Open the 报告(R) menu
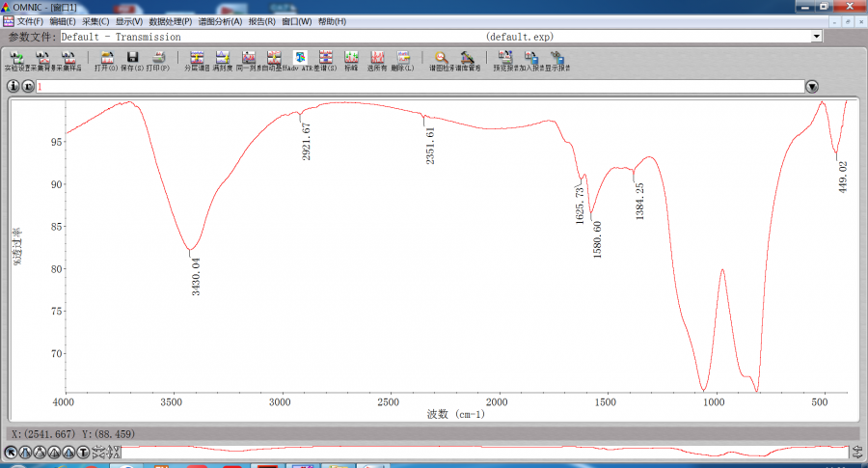This screenshot has width=868, height=468. coord(261,21)
